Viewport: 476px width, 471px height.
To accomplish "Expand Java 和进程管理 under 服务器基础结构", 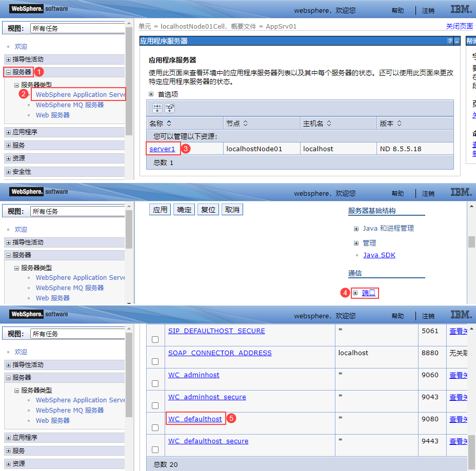I will (356, 229).
